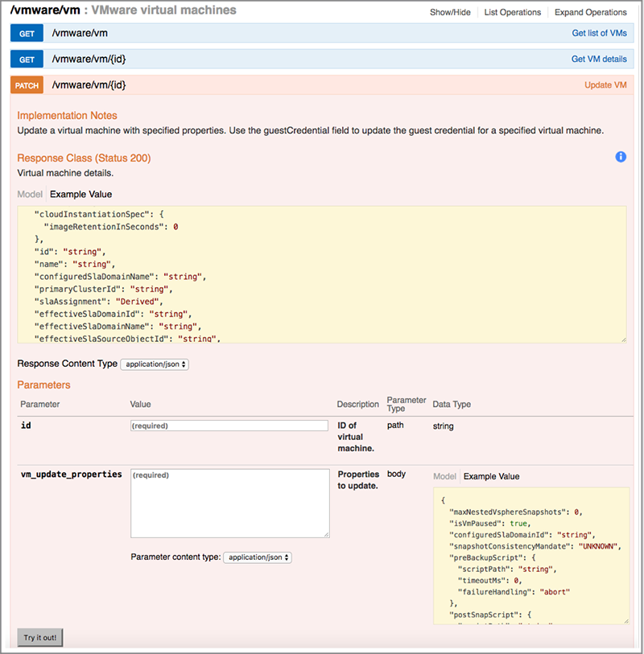Click the Get list of VMs link
The width and height of the screenshot is (644, 654).
600,33
